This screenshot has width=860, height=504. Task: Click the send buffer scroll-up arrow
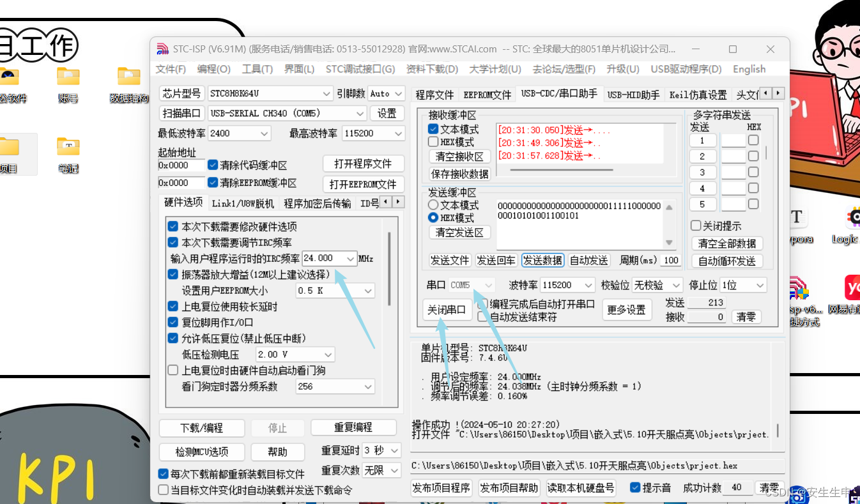click(669, 207)
